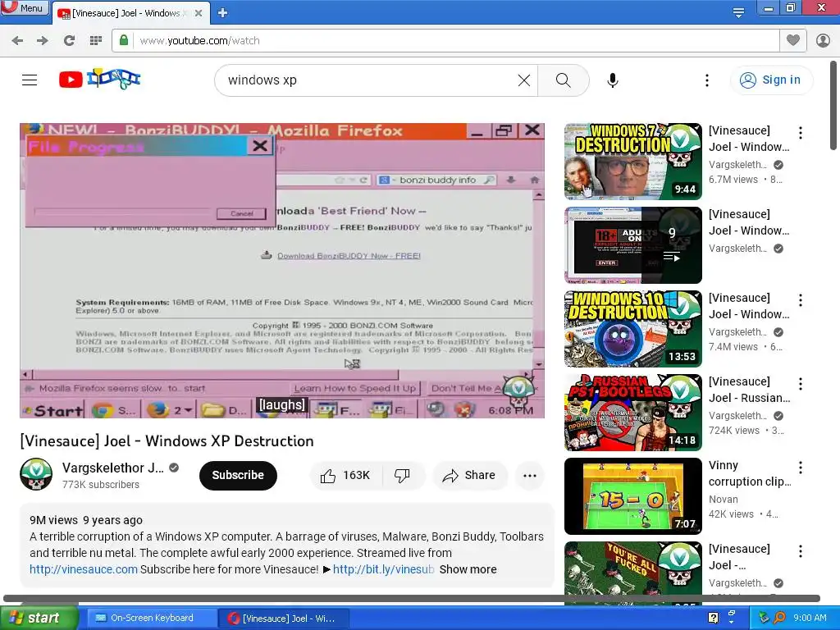840x630 pixels.
Task: Select the Vinesauce Opera taskbar item
Action: click(284, 619)
